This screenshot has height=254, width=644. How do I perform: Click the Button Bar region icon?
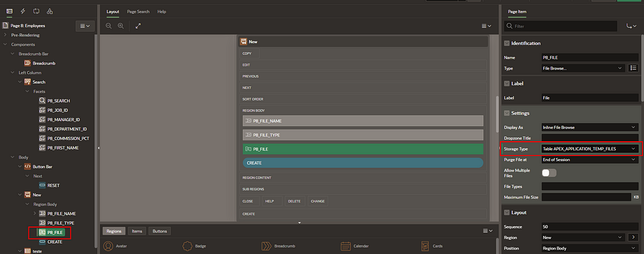point(28,166)
